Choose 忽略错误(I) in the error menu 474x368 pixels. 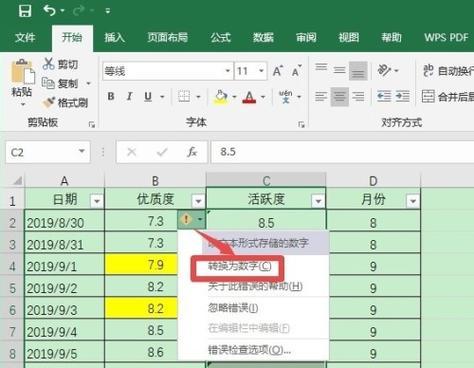[x=233, y=307]
